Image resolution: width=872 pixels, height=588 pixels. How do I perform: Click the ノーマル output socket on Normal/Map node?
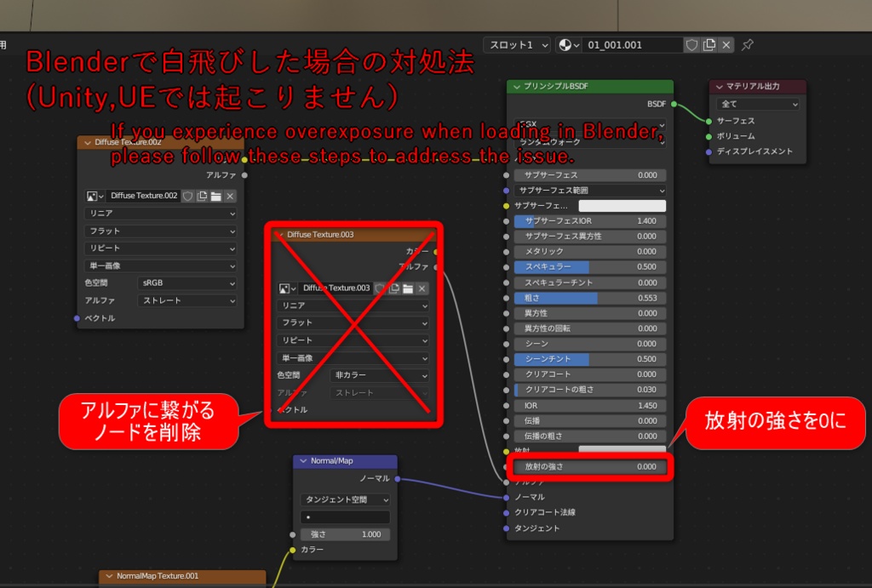398,478
